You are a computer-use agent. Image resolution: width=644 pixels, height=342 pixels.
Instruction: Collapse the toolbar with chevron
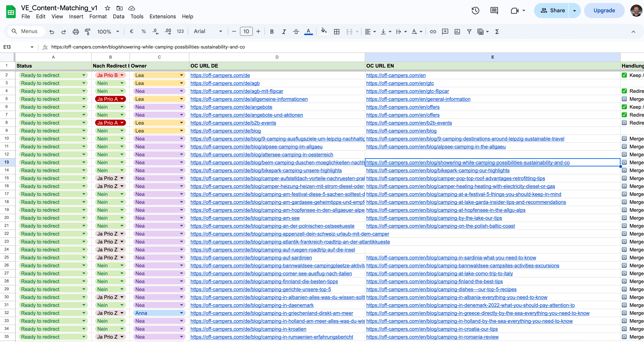pos(633,32)
